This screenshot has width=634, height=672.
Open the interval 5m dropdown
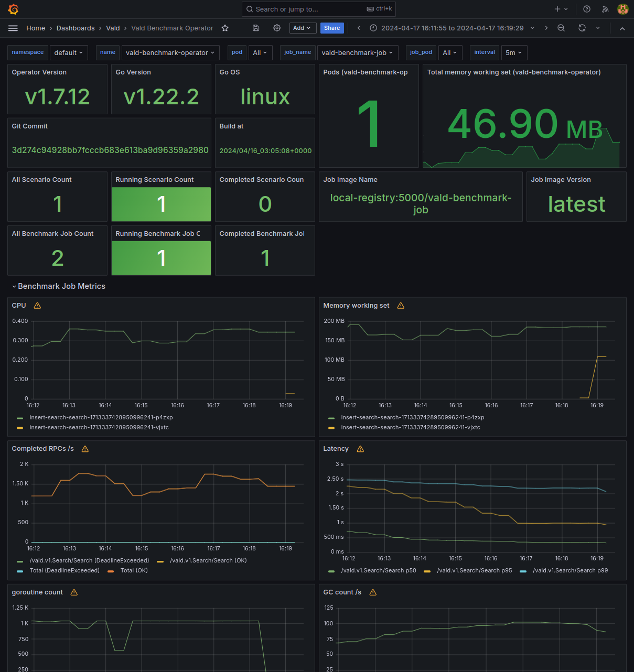tap(513, 52)
